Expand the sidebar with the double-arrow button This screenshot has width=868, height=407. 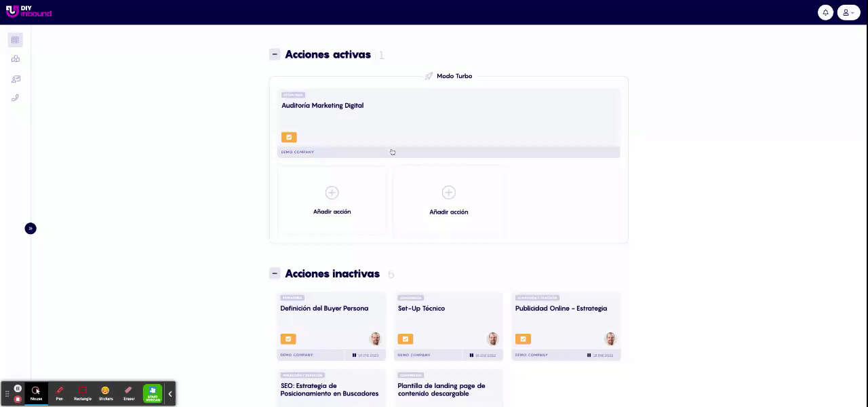31,229
